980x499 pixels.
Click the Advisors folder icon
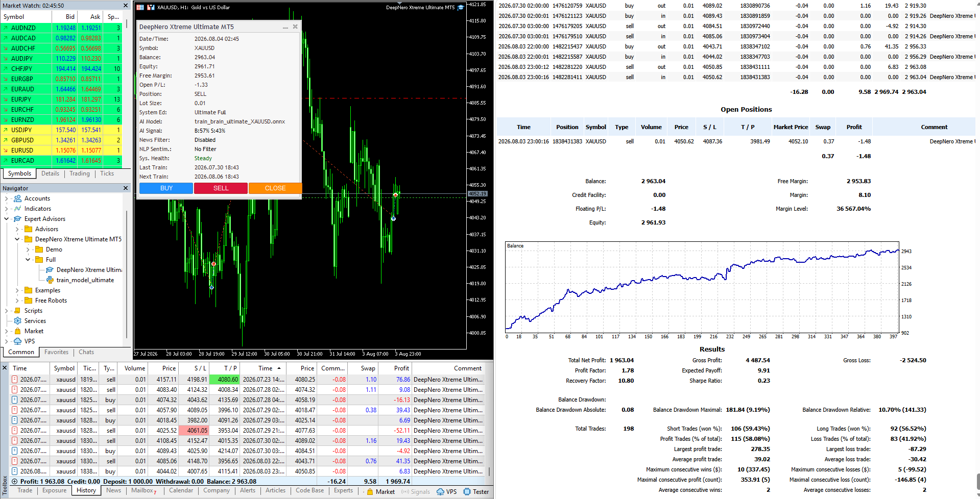[29, 229]
